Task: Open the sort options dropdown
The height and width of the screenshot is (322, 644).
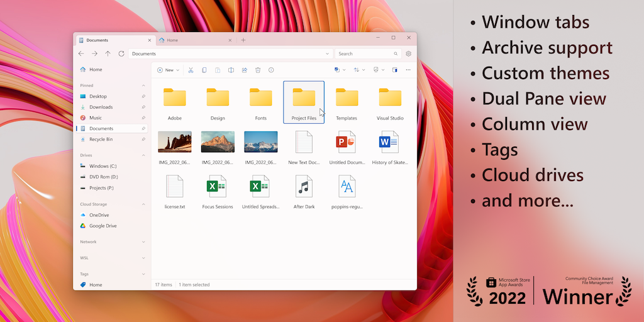Action: pyautogui.click(x=358, y=70)
